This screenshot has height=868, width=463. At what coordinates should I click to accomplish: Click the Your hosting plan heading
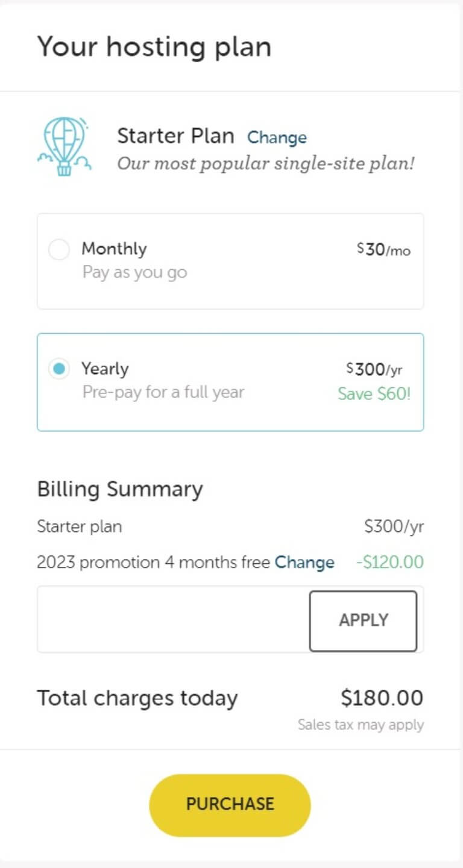[x=155, y=46]
